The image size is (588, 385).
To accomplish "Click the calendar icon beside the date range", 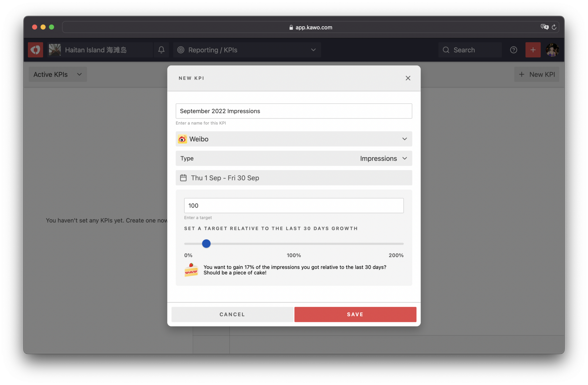I will tap(183, 178).
